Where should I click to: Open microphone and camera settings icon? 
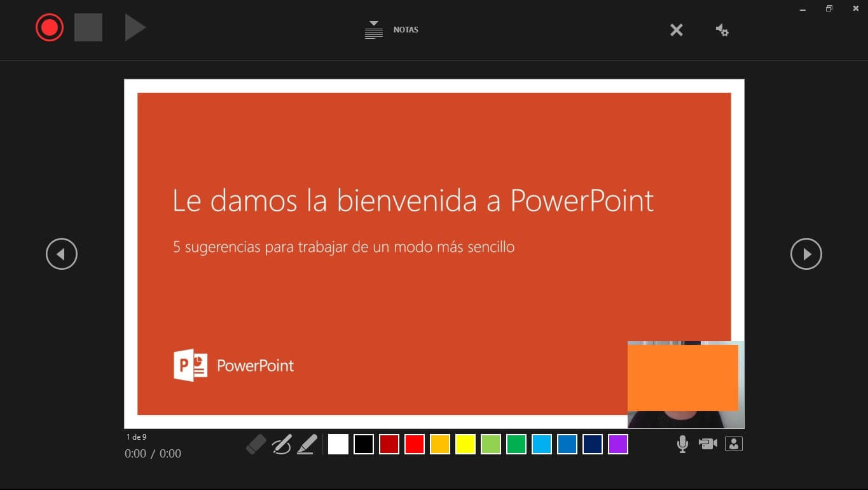(722, 30)
